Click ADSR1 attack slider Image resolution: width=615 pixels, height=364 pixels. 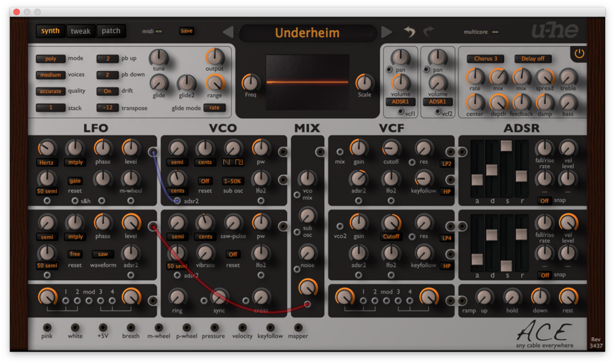pyautogui.click(x=477, y=180)
